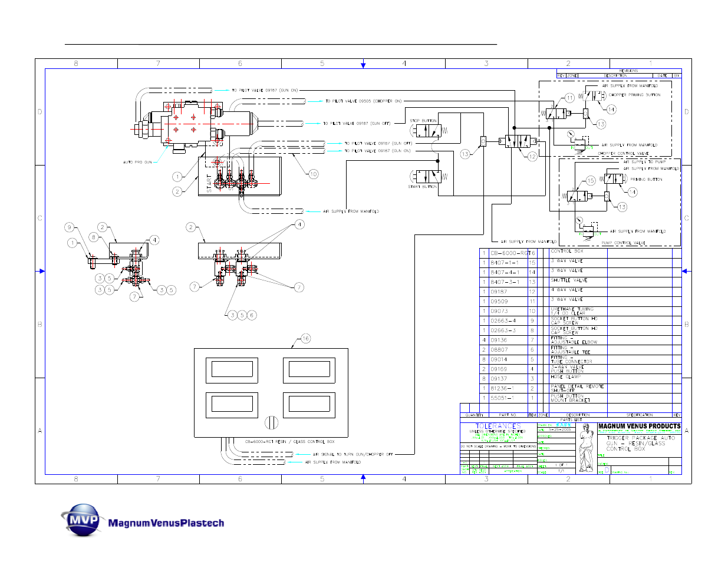Click TRIGGER PACKAGE AUTO GUN drawing title
Viewport: 728px width, 562px height.
click(640, 444)
